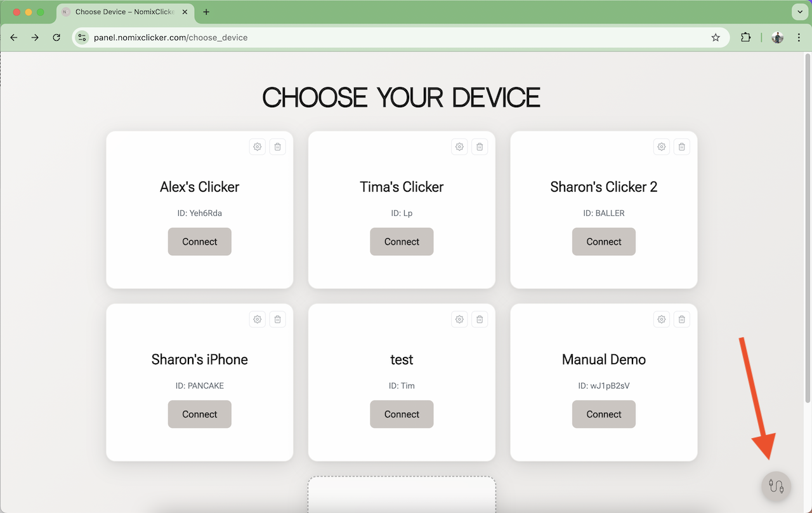Reload the current page

[x=56, y=37]
